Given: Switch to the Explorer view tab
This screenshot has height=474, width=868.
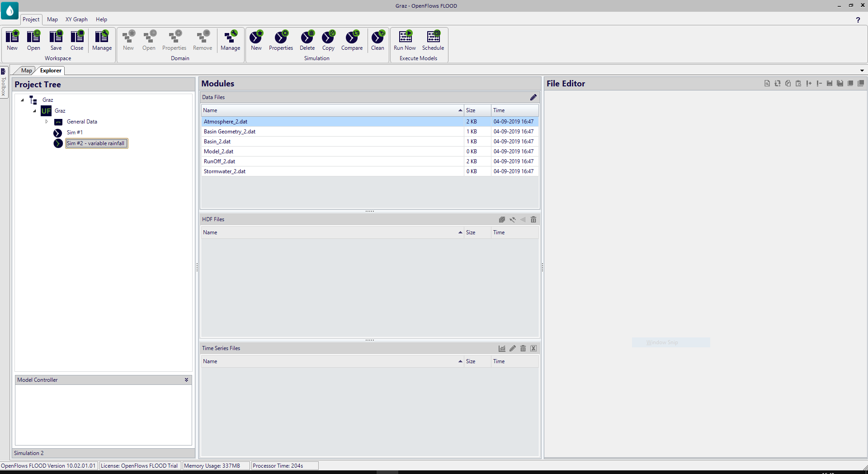Looking at the screenshot, I should click(x=51, y=71).
